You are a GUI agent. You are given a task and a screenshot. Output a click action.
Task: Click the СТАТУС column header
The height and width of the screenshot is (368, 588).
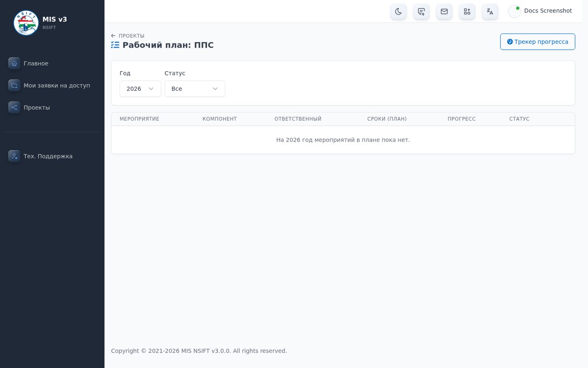(519, 119)
